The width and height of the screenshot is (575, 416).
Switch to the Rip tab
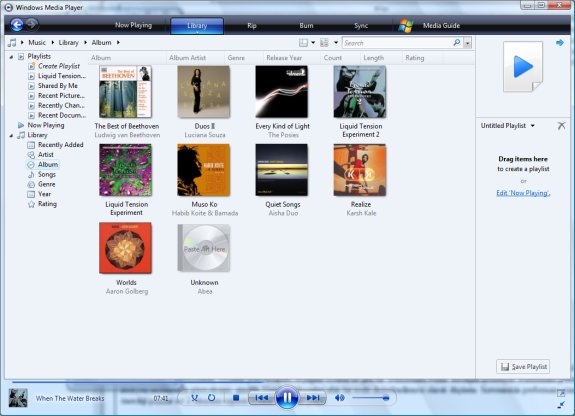[x=252, y=26]
